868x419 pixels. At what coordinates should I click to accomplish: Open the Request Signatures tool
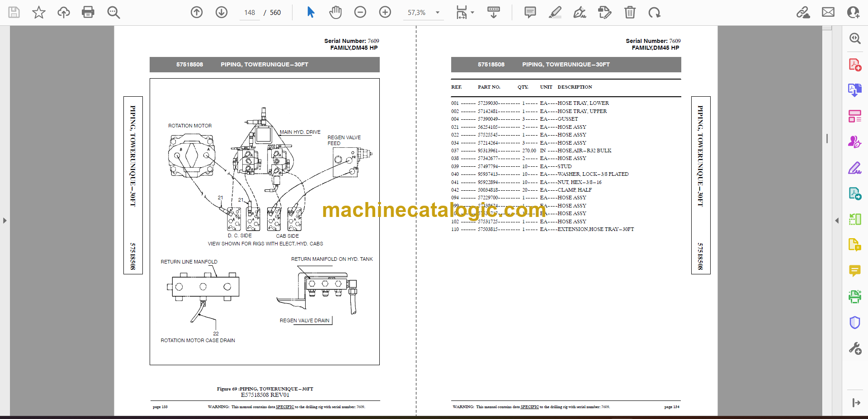855,142
